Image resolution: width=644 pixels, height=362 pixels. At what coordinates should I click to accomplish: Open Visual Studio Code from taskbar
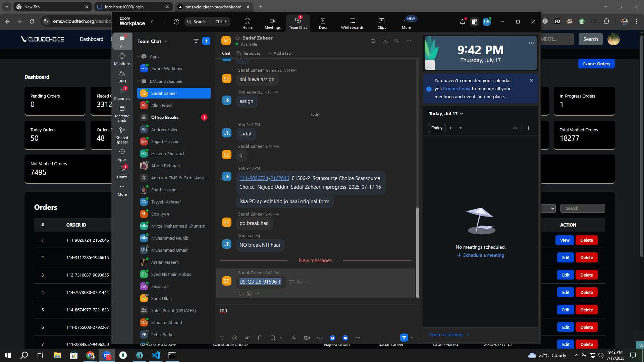point(156,355)
